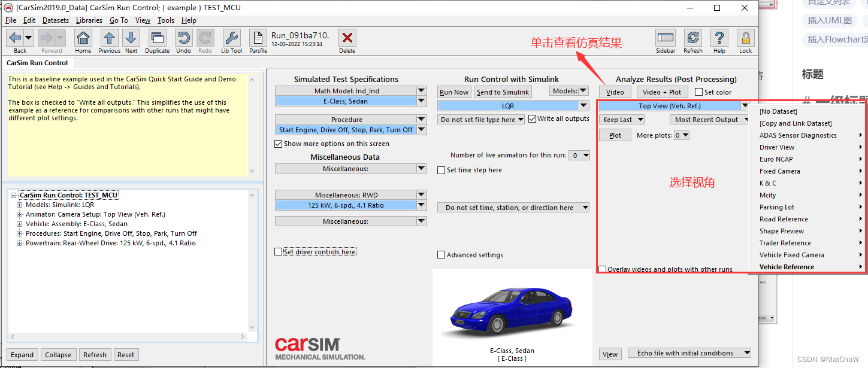Toggle the Write all outputs checkbox
The height and width of the screenshot is (368, 868).
point(532,118)
